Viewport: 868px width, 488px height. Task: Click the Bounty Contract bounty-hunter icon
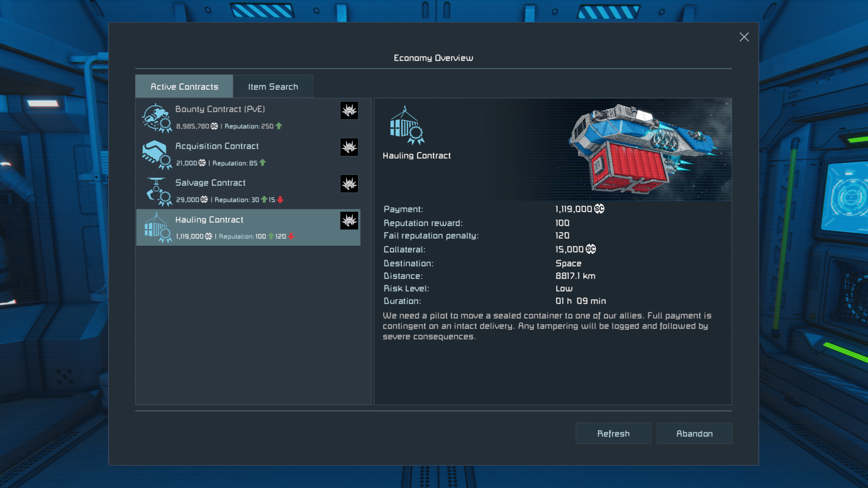point(157,118)
